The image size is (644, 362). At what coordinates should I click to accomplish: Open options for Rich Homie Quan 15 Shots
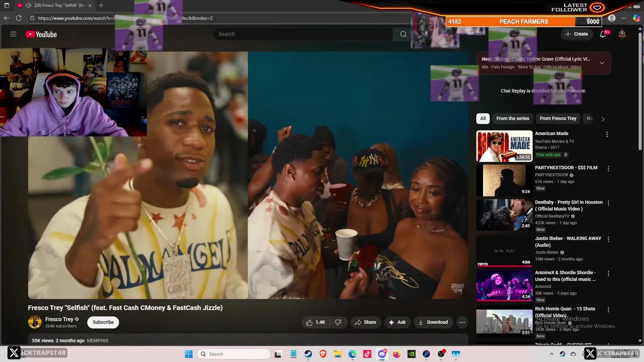coord(608,310)
